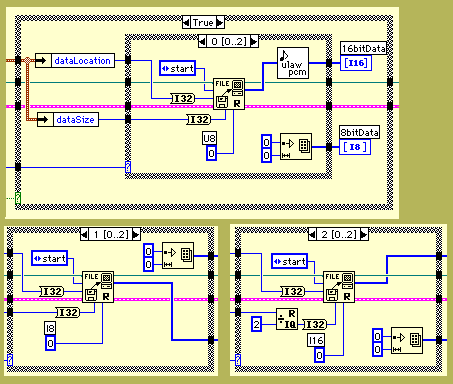Click the numeric constant 2 by divide node
Screen dimensions: 453x384
pyautogui.click(x=256, y=324)
